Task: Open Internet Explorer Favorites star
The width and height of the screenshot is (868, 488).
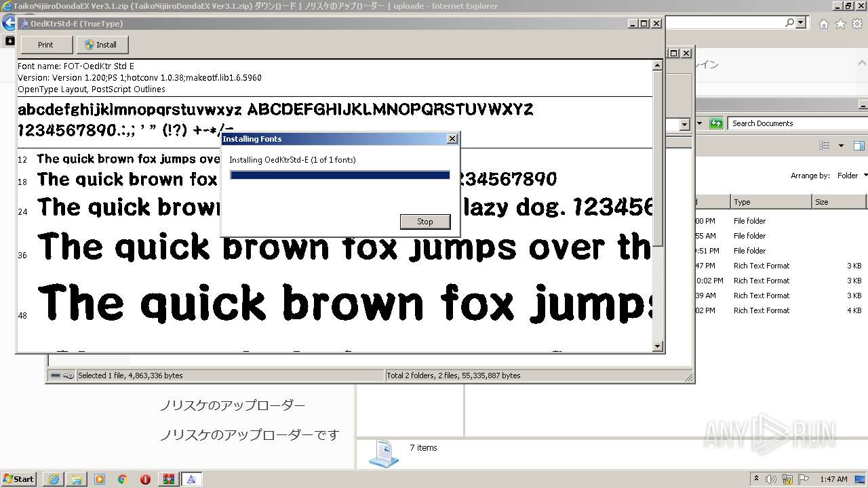Action: pos(840,24)
